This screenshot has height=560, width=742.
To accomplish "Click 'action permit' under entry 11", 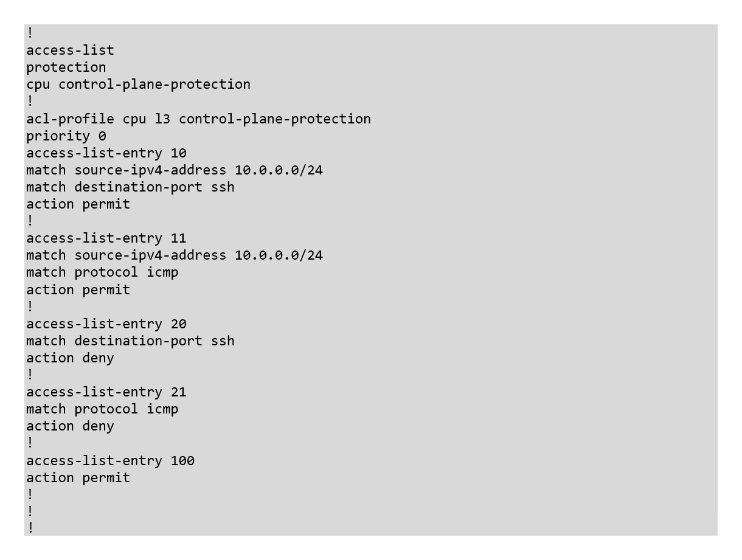I will [78, 289].
